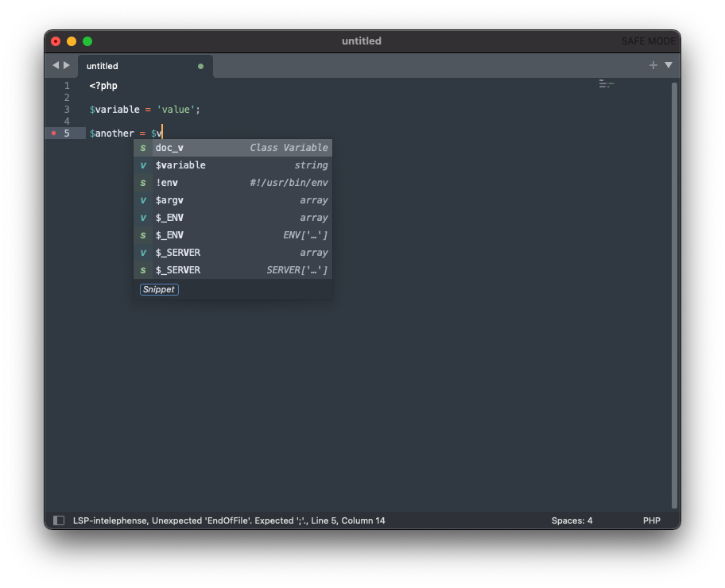Click the 'v' variable kind icon beside $variable
Viewport: 725px width, 588px height.
pos(143,164)
